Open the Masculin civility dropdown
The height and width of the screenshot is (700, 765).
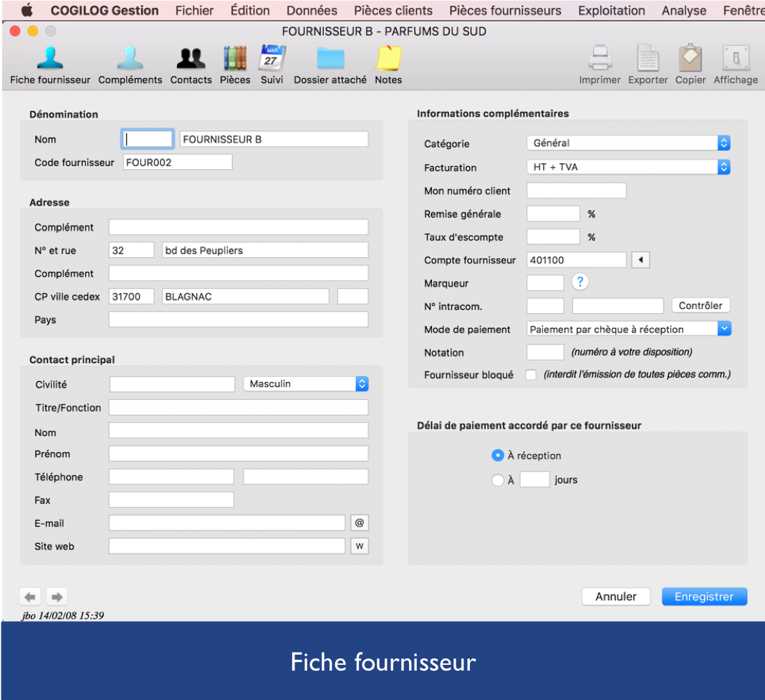coord(306,384)
